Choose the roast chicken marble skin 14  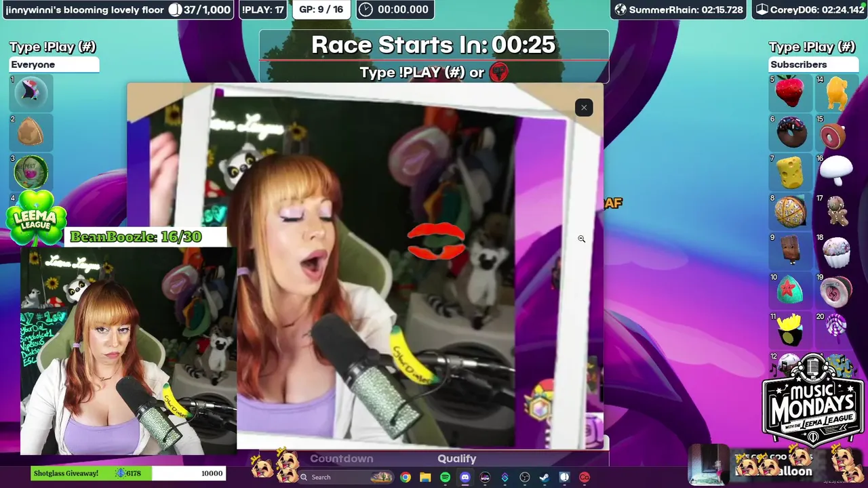pos(837,92)
